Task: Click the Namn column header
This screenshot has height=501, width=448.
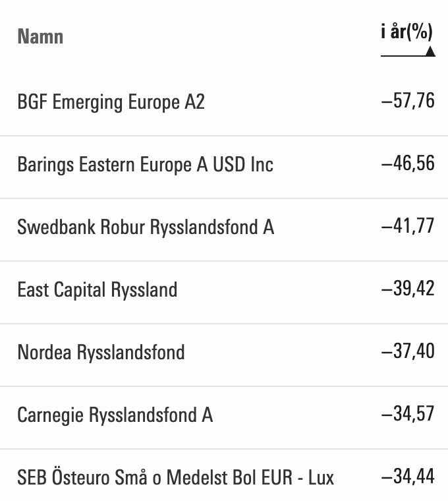Action: click(x=40, y=36)
